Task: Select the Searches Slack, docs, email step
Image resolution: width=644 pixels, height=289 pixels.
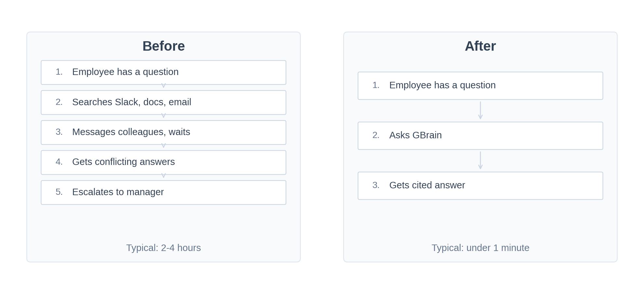Action: coord(164,103)
